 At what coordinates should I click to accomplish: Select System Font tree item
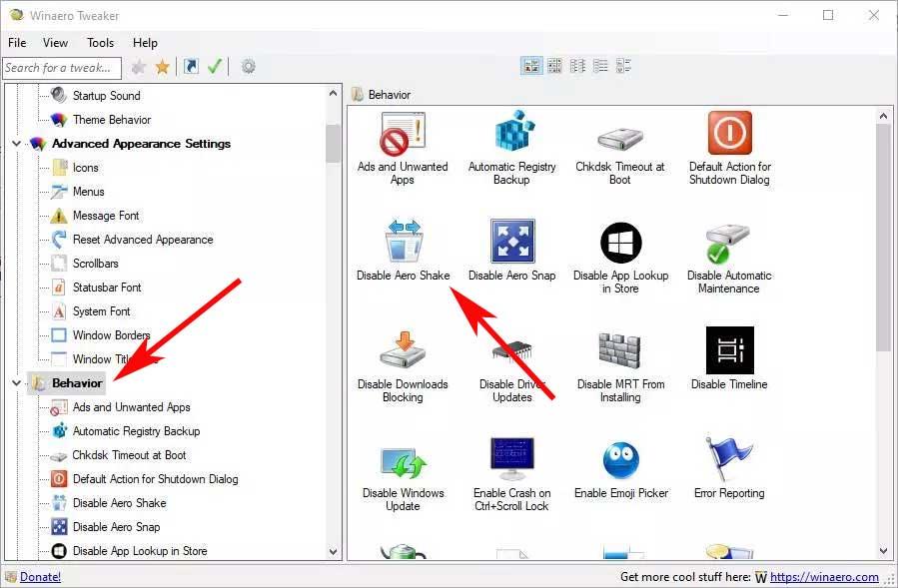point(101,311)
